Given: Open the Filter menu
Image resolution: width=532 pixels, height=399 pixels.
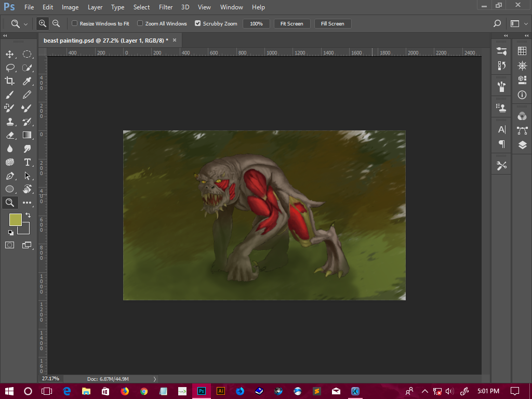Looking at the screenshot, I should pyautogui.click(x=165, y=7).
